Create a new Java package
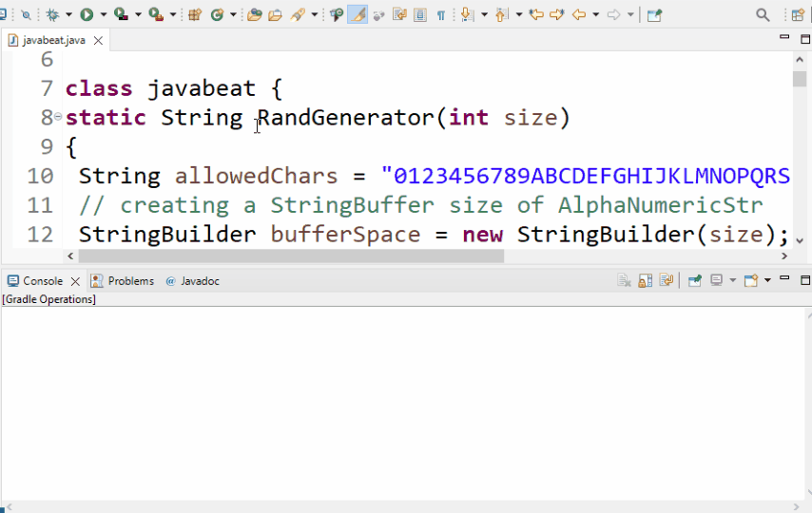This screenshot has height=513, width=812. coord(195,15)
